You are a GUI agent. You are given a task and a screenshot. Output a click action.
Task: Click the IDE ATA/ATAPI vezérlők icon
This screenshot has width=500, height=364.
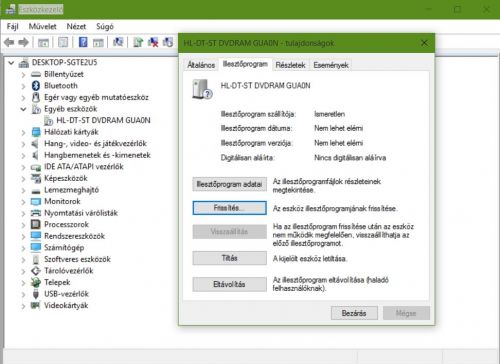click(x=36, y=167)
